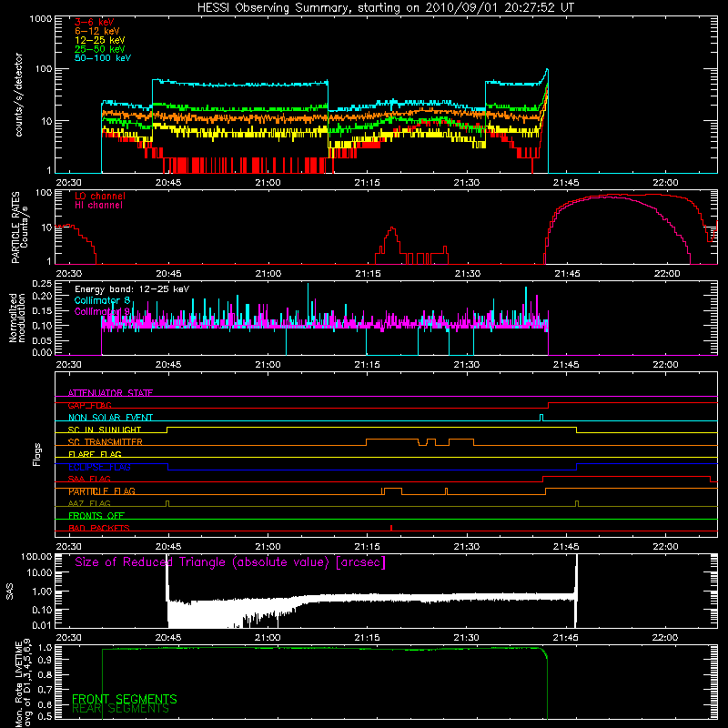Click the PARTICLE_FLAG short pulse near 21:27
The width and height of the screenshot is (728, 728).
[446, 491]
